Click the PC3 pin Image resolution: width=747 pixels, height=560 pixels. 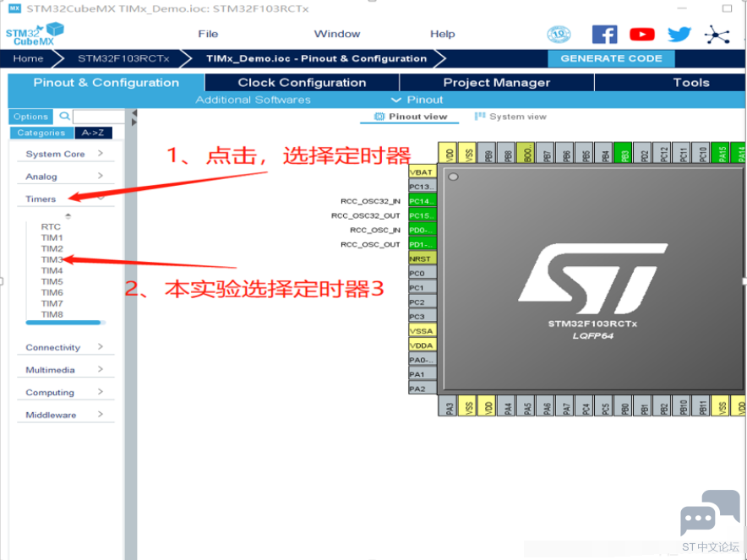pyautogui.click(x=423, y=316)
